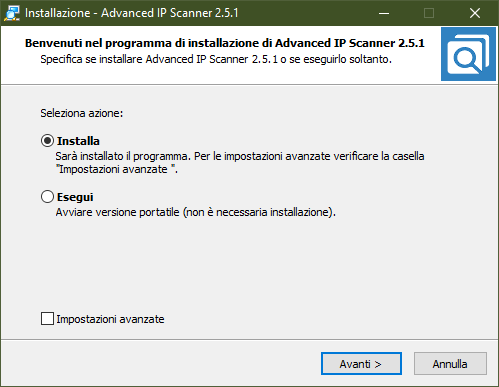
Task: Enable the Impostazioni avanzate checkbox
Action: pyautogui.click(x=47, y=319)
